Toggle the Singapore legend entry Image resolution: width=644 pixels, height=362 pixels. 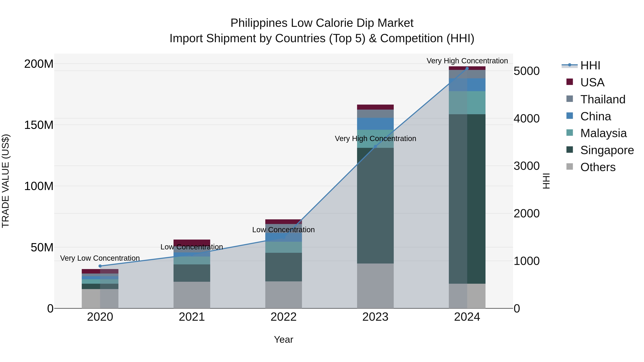click(600, 150)
